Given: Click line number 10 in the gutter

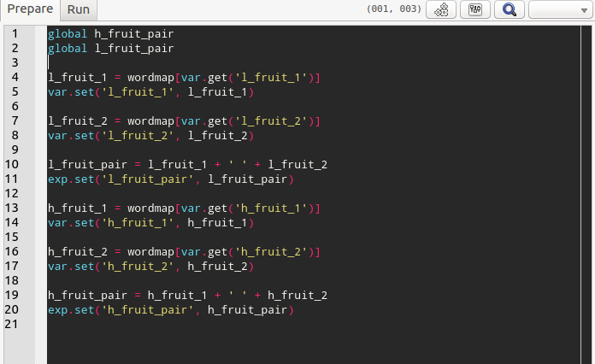Looking at the screenshot, I should tap(12, 165).
